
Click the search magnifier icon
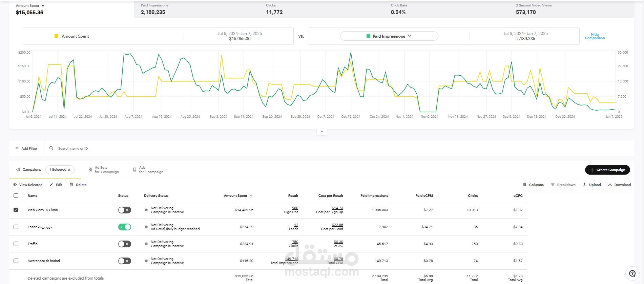[51, 148]
